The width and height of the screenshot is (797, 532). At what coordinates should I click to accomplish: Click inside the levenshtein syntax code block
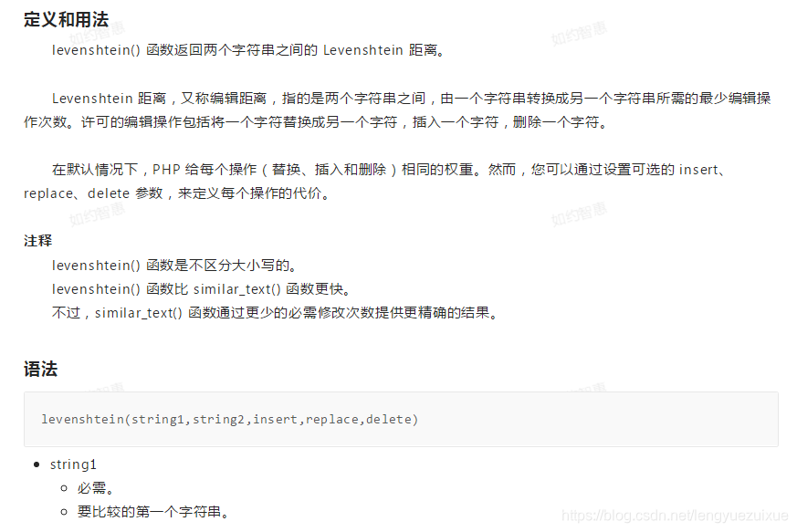(x=401, y=419)
